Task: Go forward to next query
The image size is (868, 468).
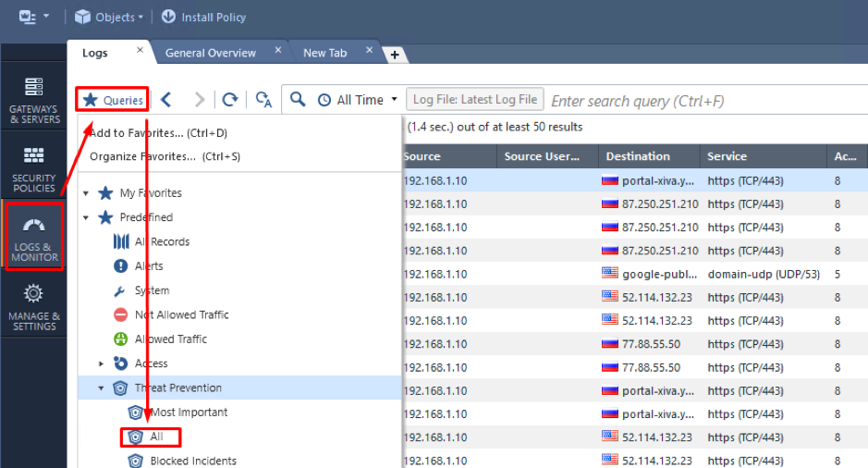Action: coord(200,100)
